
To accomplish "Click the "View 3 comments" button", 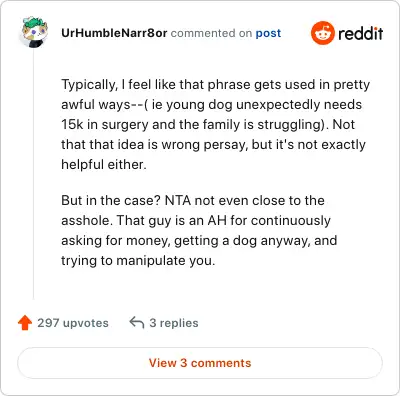I will (x=200, y=363).
